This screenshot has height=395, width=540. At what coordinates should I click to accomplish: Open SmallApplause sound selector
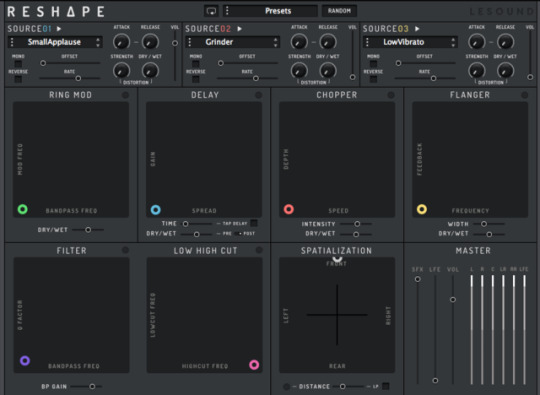pyautogui.click(x=55, y=42)
